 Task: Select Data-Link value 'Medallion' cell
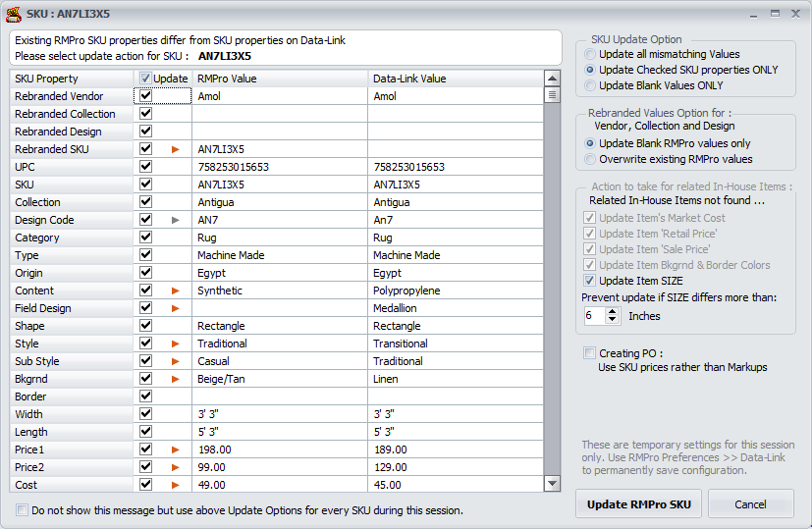(x=456, y=308)
